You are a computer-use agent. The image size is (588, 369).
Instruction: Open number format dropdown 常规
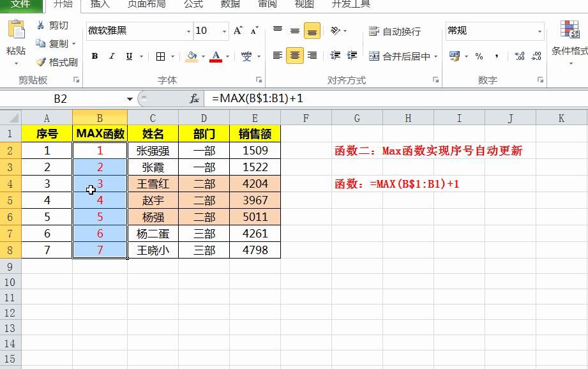tap(539, 31)
